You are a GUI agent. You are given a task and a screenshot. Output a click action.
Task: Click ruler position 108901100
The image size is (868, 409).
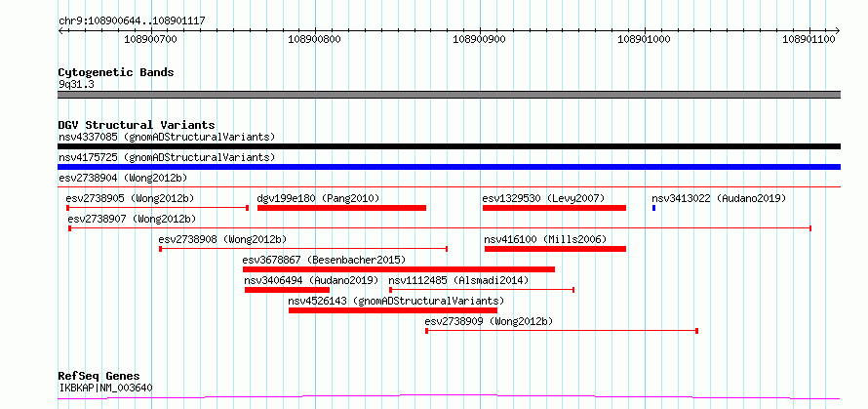[809, 39]
